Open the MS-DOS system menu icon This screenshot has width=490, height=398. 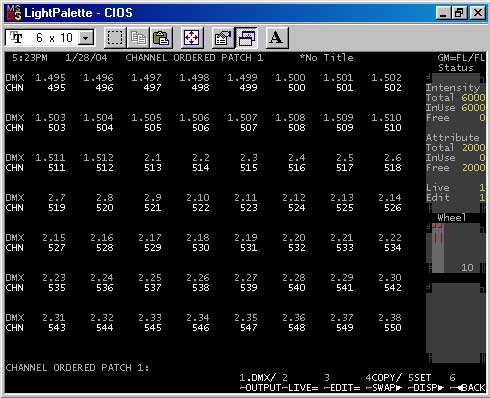(14, 13)
